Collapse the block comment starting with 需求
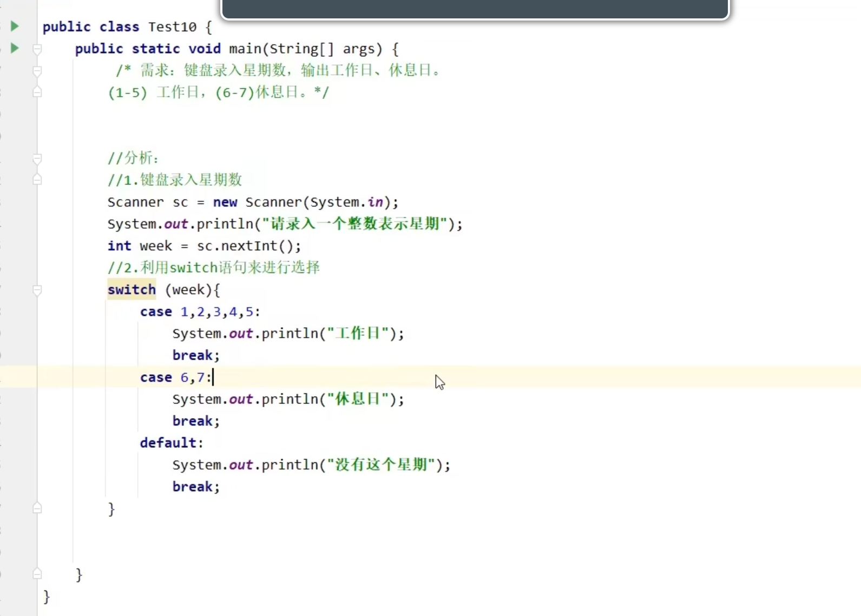Viewport: 861px width, 616px height. point(37,71)
